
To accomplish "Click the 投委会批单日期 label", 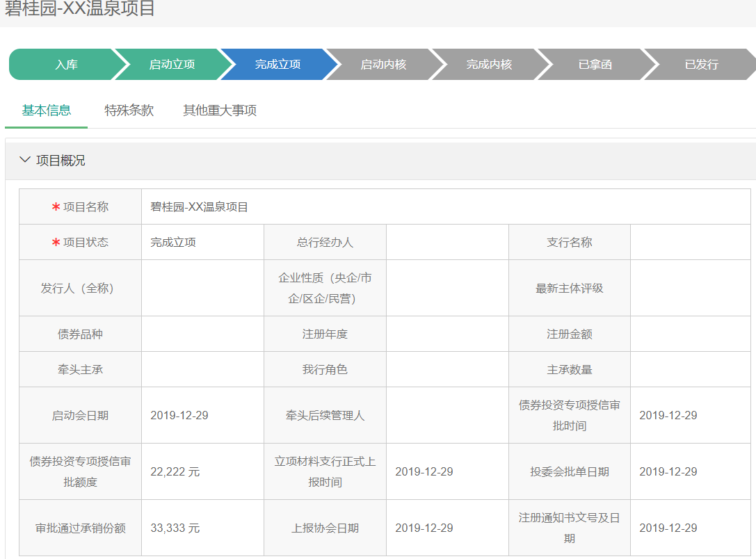I will click(570, 472).
